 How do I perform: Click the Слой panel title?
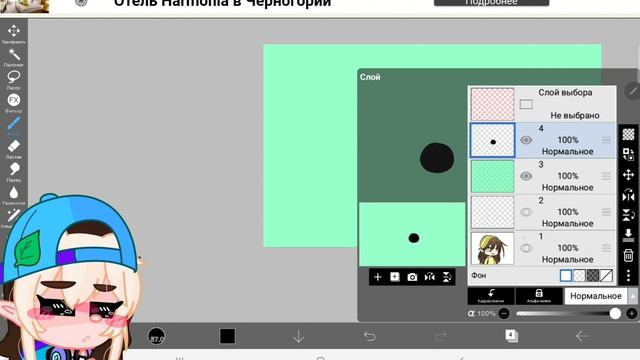pyautogui.click(x=370, y=77)
